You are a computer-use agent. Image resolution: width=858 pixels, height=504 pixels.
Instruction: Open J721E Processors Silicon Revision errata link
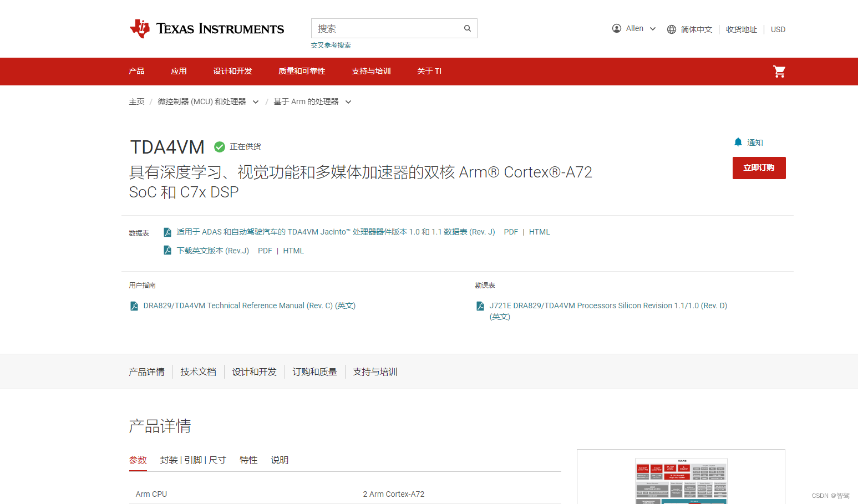(608, 311)
